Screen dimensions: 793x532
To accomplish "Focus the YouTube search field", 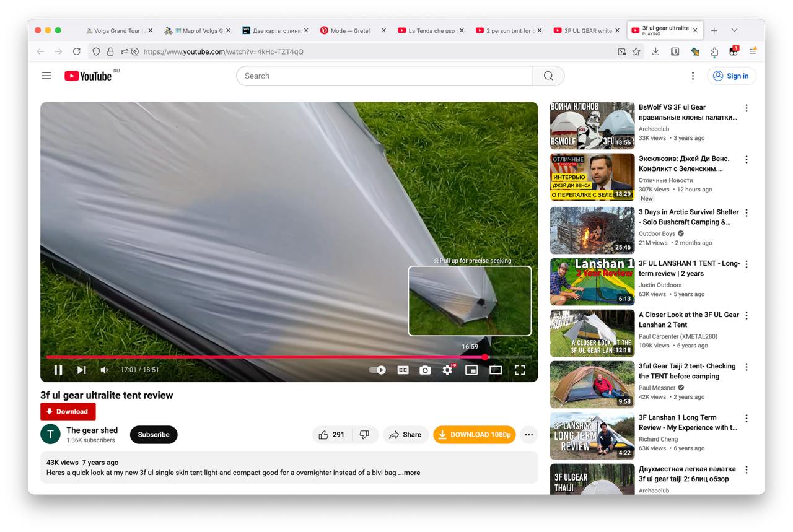I will tap(384, 76).
